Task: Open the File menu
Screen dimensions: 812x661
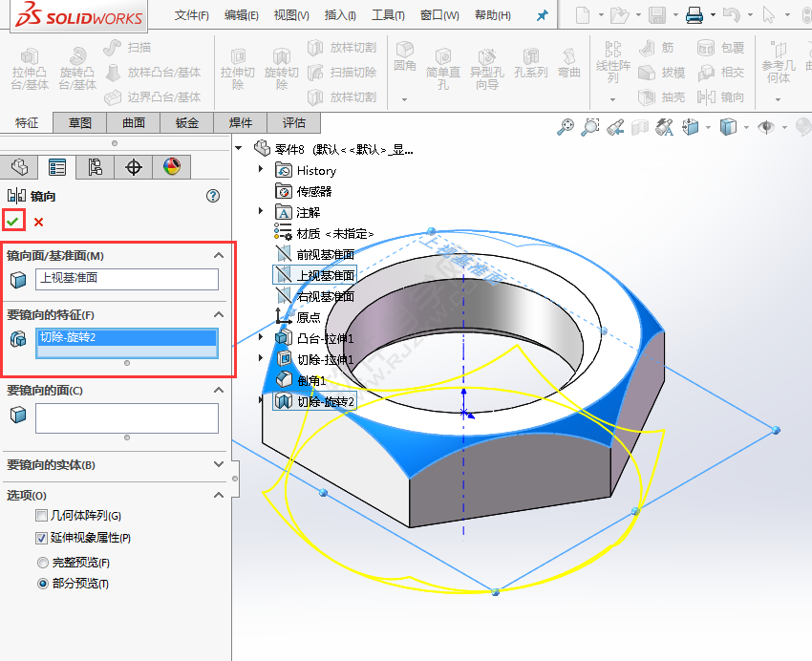Action: 192,15
